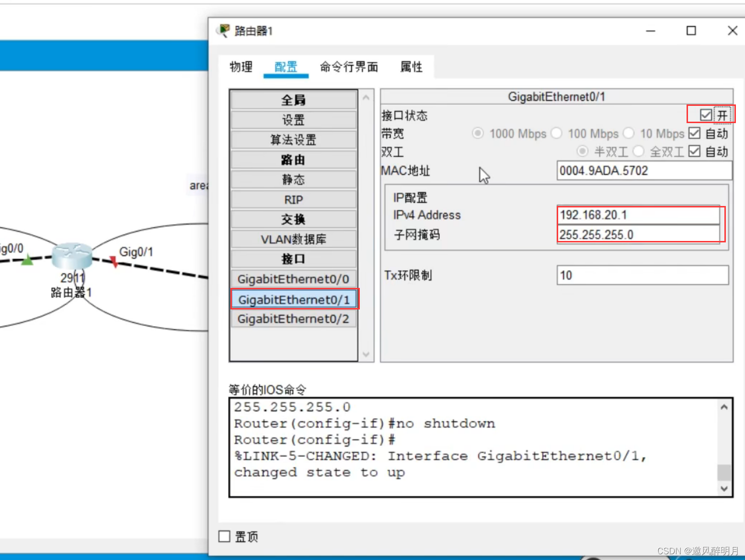Screen dimensions: 745x560
Task: Check the 置顶 checkbox at bottom
Action: 224,536
